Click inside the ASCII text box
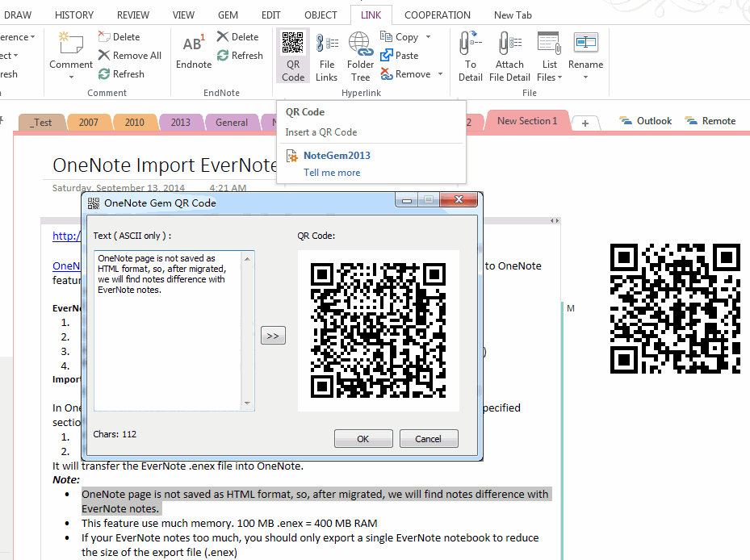This screenshot has width=750, height=560. click(168, 331)
